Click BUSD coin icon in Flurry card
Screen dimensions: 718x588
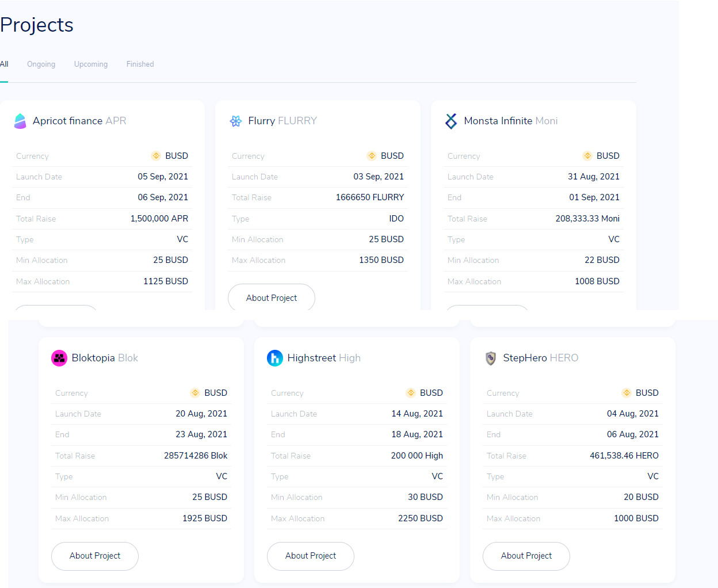[x=372, y=156]
